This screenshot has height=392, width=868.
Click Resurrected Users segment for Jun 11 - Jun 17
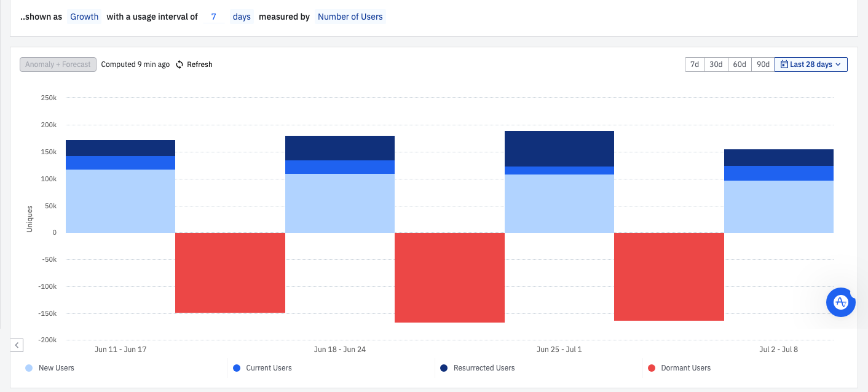point(120,148)
